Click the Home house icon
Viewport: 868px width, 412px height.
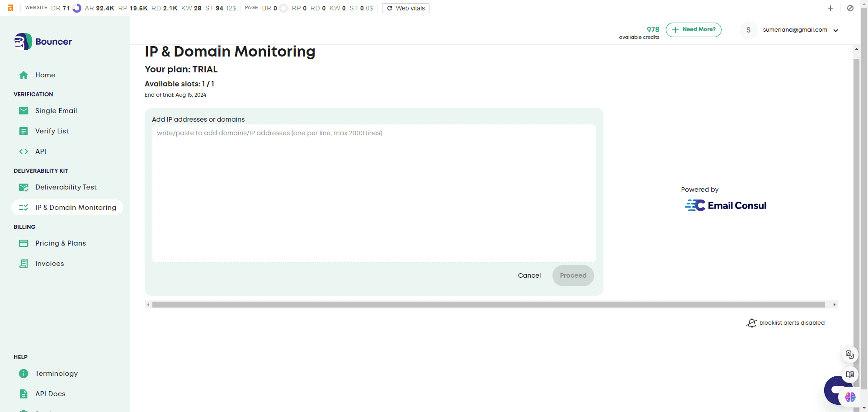click(x=24, y=75)
